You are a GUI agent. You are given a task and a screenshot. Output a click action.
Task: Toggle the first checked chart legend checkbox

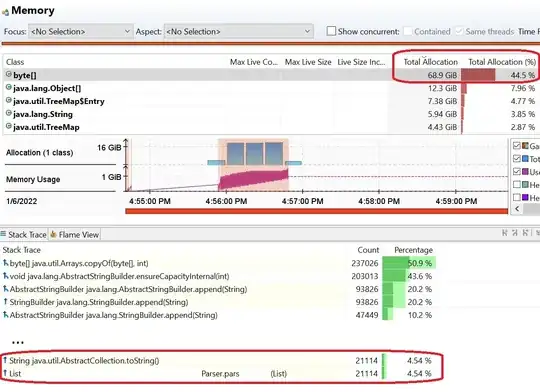[517, 145]
